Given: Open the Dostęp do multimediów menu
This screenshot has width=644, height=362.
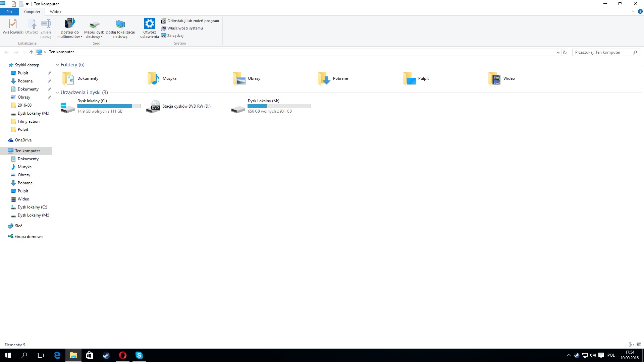Looking at the screenshot, I should click(70, 28).
